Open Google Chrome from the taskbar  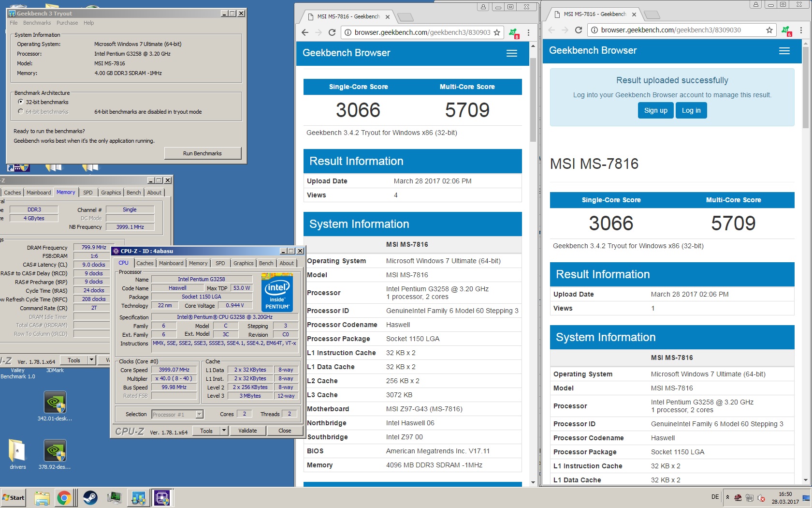[x=64, y=498]
